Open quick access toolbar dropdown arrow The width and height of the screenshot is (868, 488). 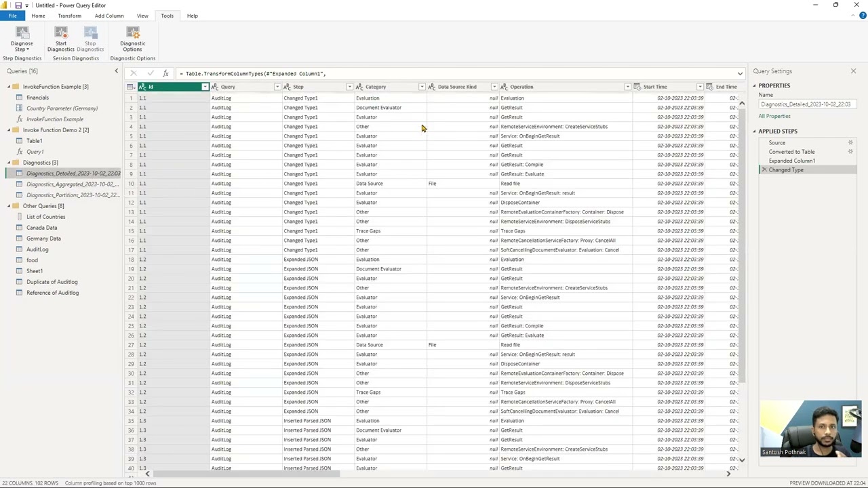click(x=27, y=5)
